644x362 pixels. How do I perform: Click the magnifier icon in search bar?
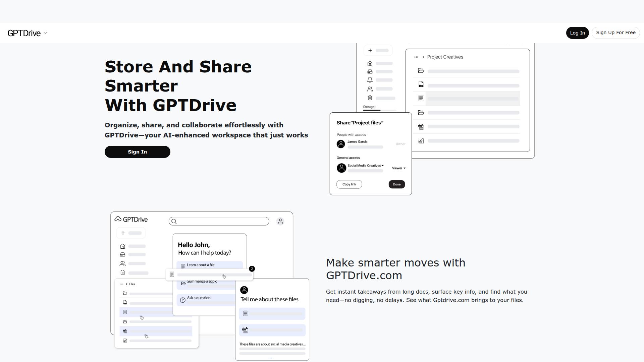[174, 221]
